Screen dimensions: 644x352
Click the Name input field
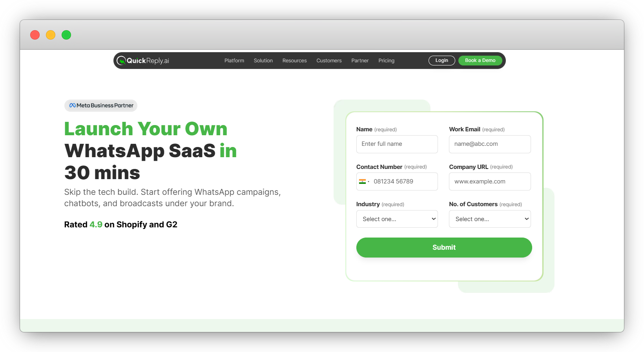tap(397, 144)
